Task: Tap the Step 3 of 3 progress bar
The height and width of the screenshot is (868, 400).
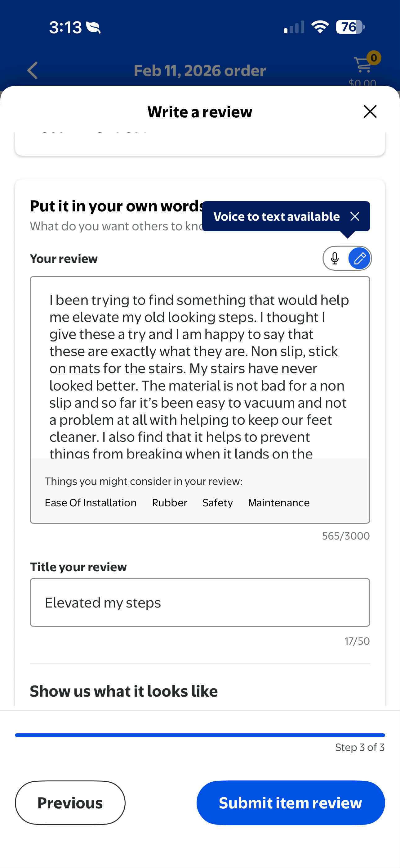Action: [200, 735]
